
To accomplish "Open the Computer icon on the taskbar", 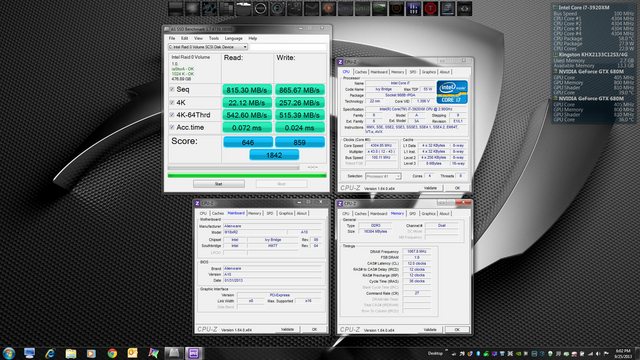I will point(29,353).
